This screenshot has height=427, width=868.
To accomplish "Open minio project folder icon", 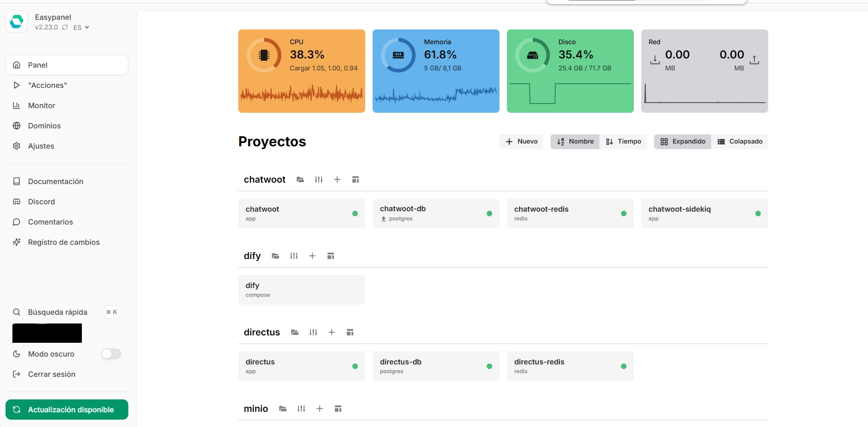I will (283, 409).
